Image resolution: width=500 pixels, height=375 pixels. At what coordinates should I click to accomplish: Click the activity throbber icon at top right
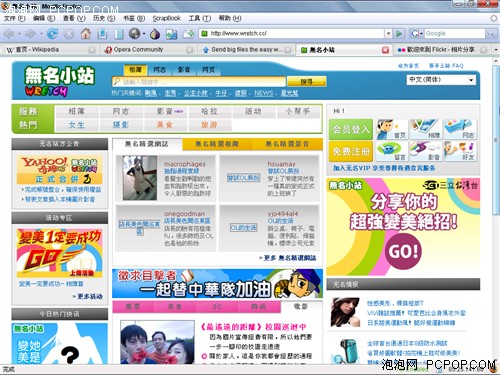pyautogui.click(x=494, y=18)
